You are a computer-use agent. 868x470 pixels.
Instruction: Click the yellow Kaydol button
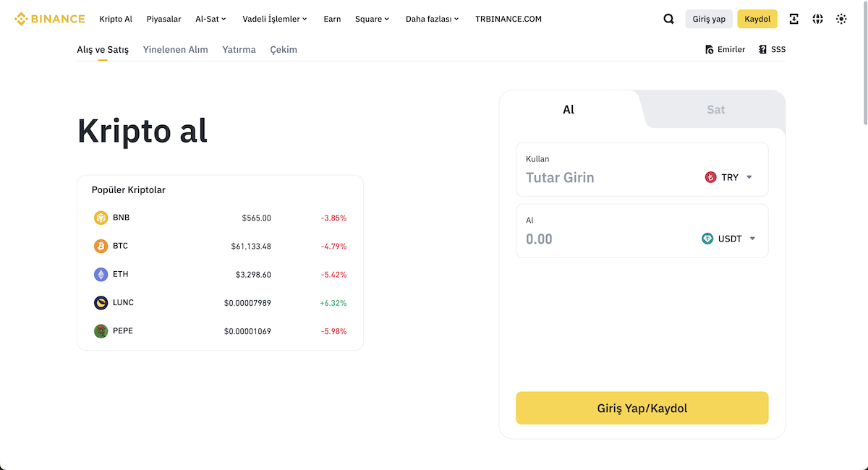[757, 19]
